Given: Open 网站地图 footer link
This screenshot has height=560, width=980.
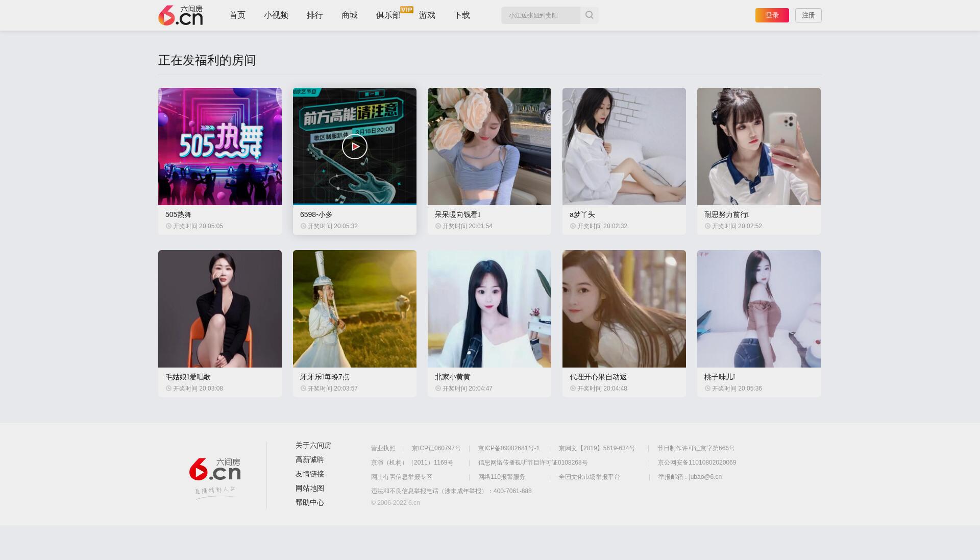Looking at the screenshot, I should coord(310,489).
